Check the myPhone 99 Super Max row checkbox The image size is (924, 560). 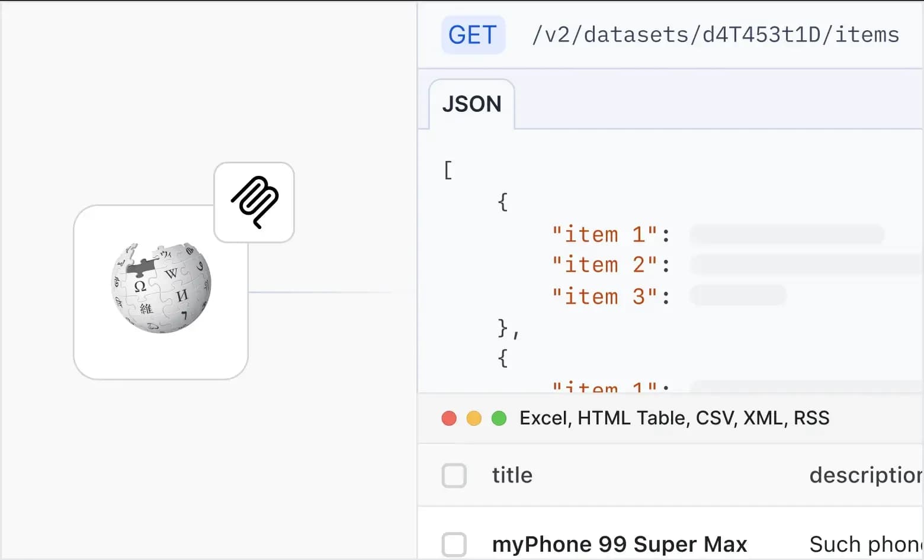coord(454,544)
